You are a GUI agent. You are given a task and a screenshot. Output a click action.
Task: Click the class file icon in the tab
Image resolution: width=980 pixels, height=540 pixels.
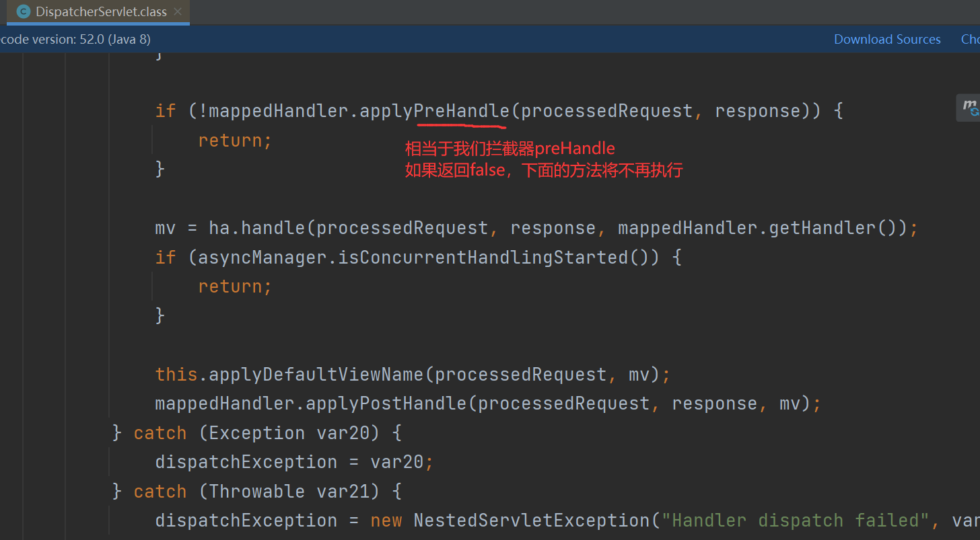[23, 11]
